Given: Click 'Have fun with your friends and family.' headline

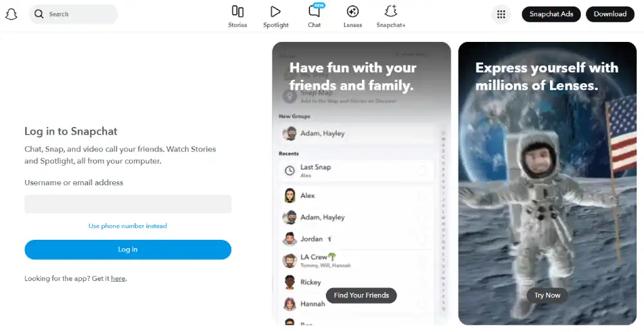Looking at the screenshot, I should click(x=353, y=77).
